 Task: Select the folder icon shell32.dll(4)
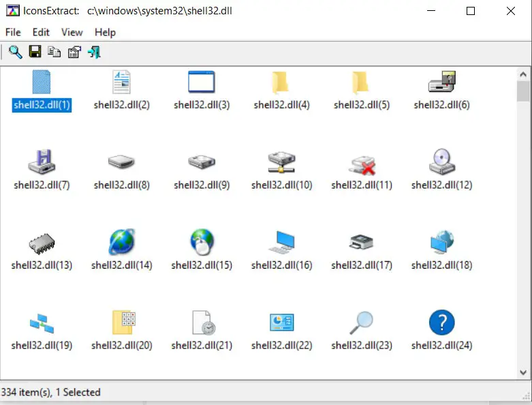pos(281,82)
